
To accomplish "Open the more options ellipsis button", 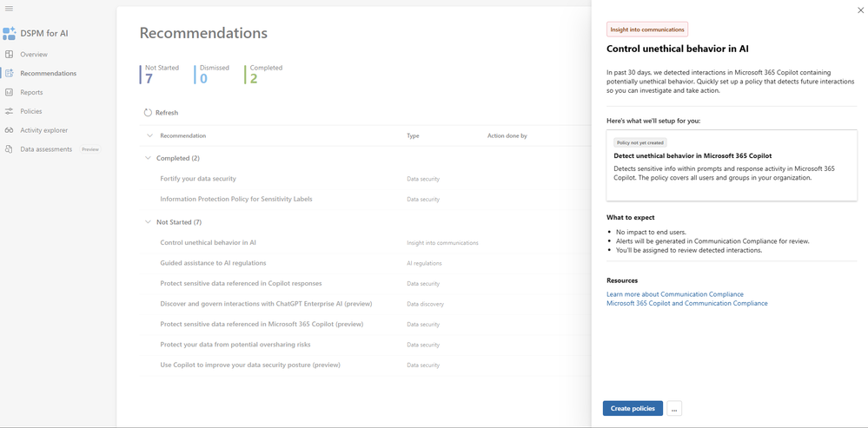I will point(674,409).
